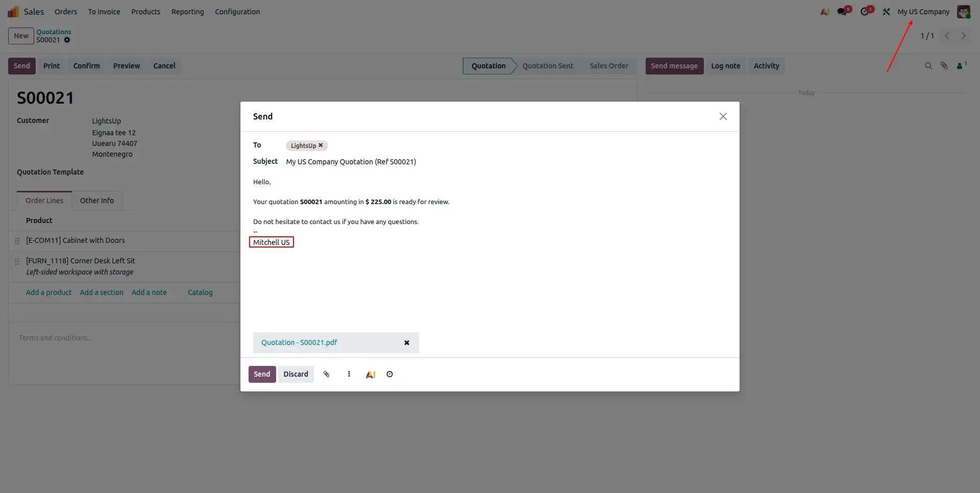Select the Quotation status stage
Screen dimensions: 980x493
488,66
